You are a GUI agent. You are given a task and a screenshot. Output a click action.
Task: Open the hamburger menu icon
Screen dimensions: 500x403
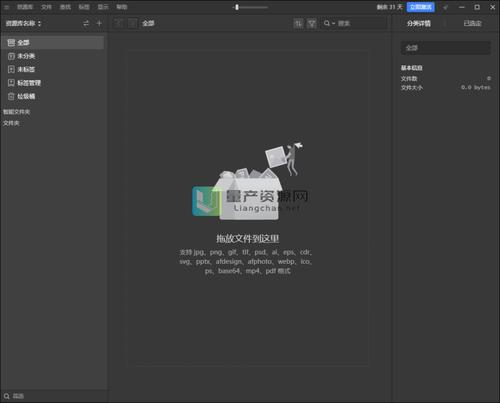(6, 7)
